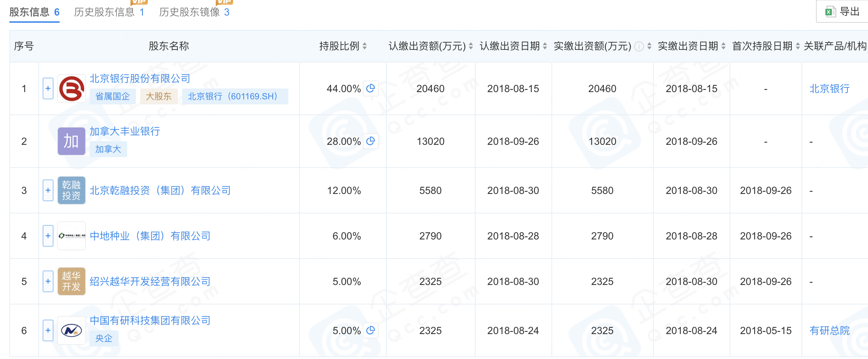This screenshot has width=868, height=359.
Task: Switch to the 历史股东镜像 tab
Action: 194,12
